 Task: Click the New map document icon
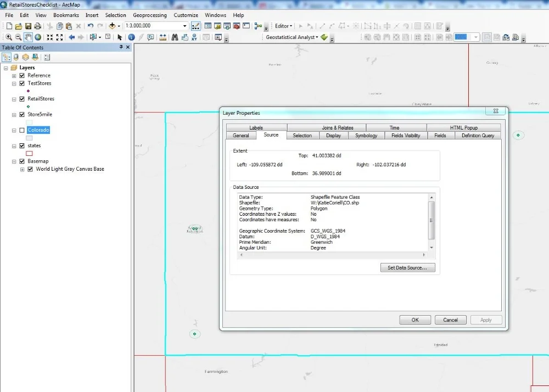coord(9,26)
